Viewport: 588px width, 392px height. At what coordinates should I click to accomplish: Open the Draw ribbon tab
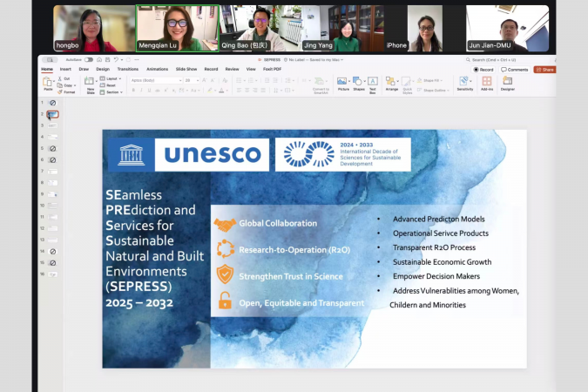(84, 69)
